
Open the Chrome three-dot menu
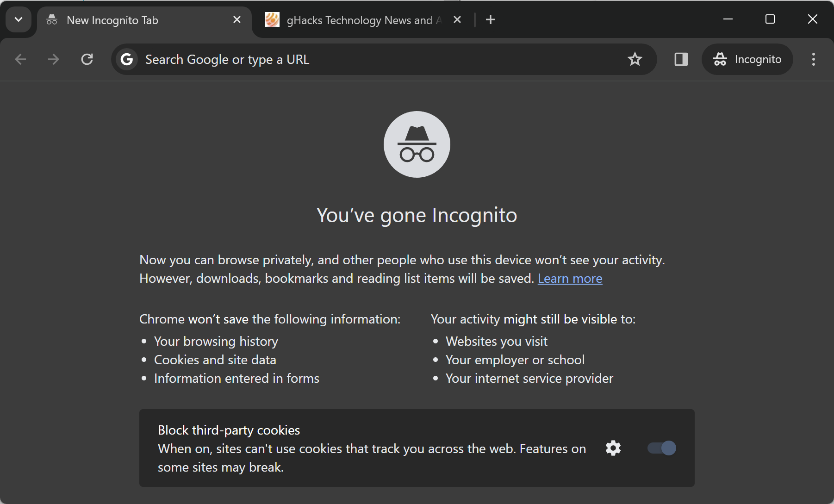[813, 59]
